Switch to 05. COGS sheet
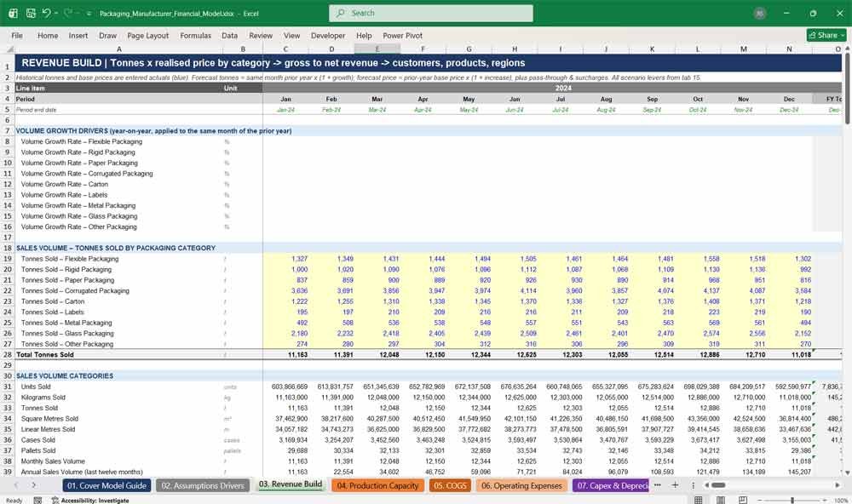Viewport: 852px width, 504px height. [x=450, y=485]
